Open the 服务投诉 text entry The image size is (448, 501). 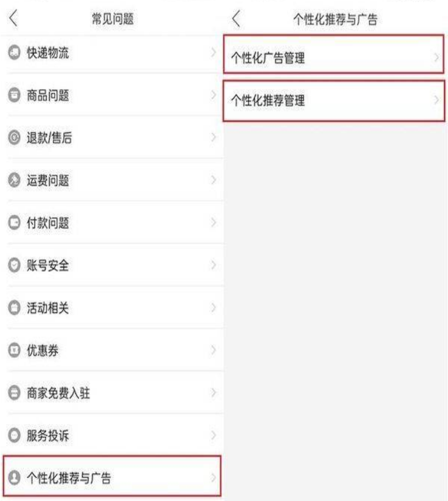[x=47, y=435]
